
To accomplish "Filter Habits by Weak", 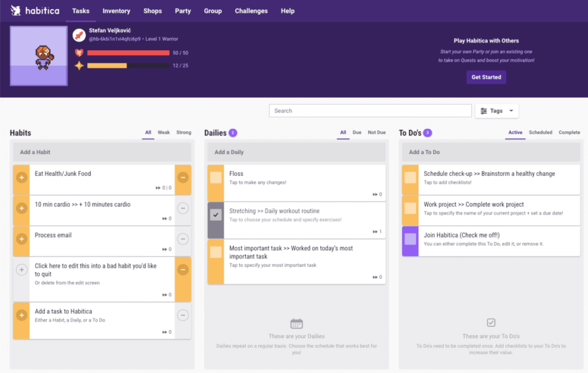I will click(x=163, y=133).
